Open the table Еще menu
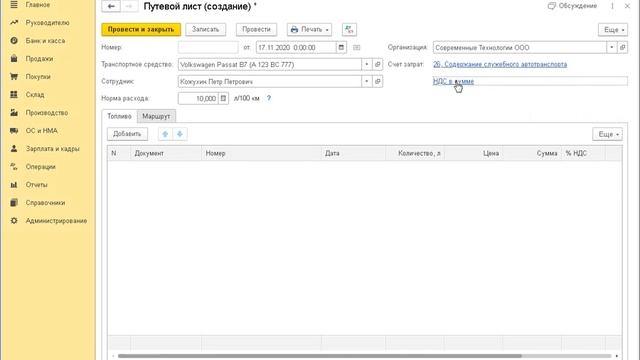 607,134
